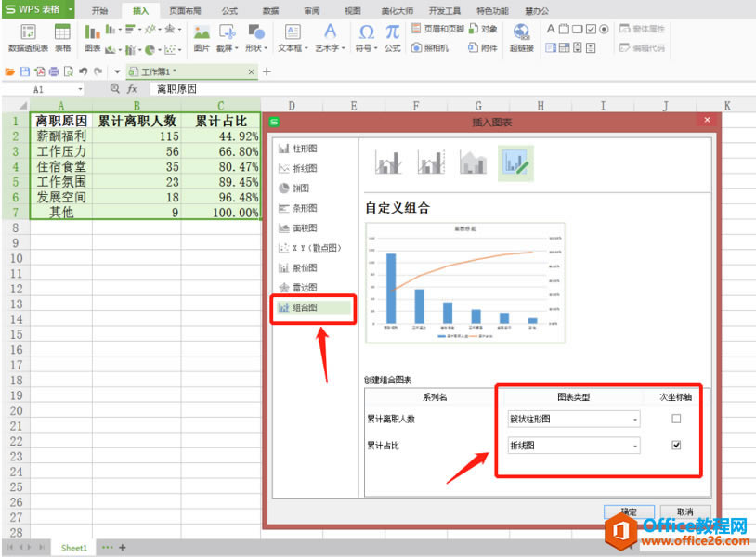This screenshot has height=557, width=756.
Task: Click the Picture (图片) insert icon
Action: [202, 32]
